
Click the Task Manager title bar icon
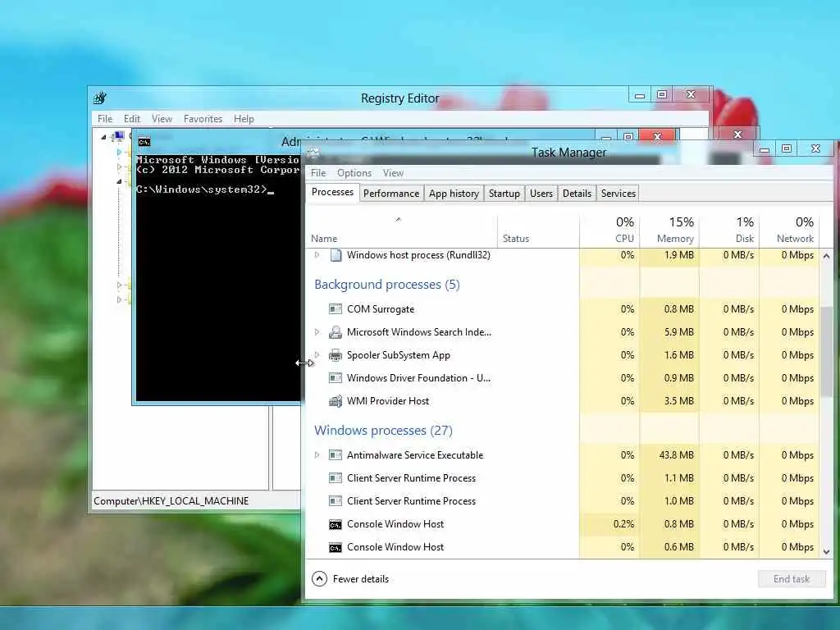313,153
